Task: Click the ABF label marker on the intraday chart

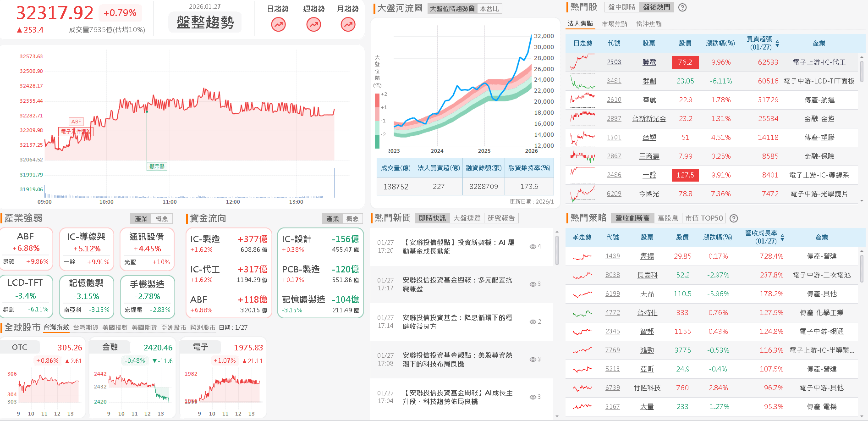Action: tap(76, 122)
